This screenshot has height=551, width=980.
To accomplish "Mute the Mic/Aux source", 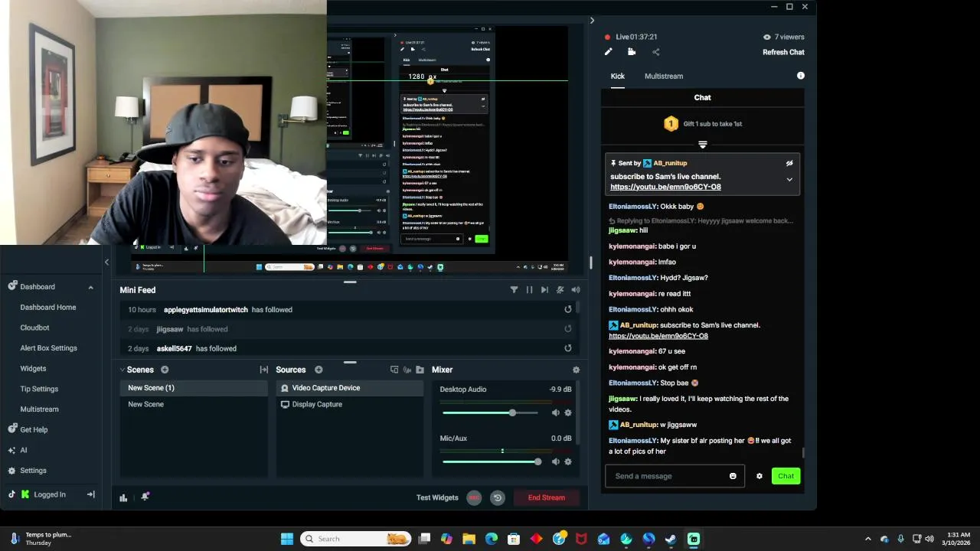I will (x=556, y=461).
